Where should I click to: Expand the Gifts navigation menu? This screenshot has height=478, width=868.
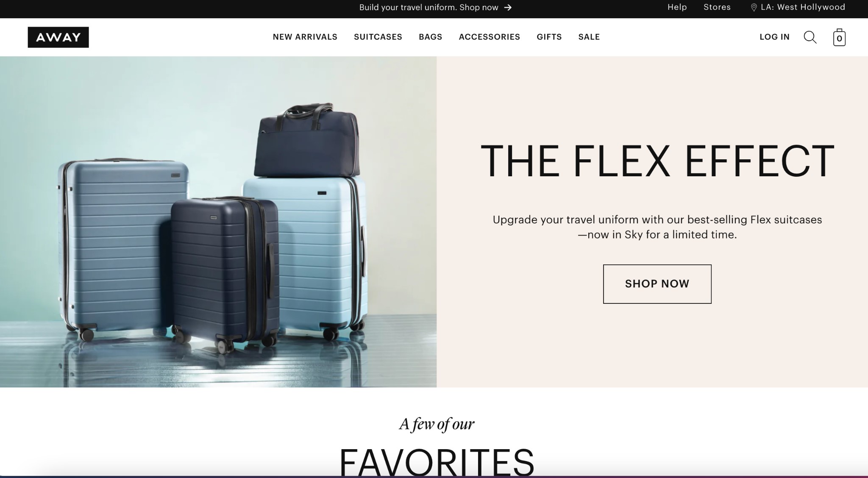(549, 37)
